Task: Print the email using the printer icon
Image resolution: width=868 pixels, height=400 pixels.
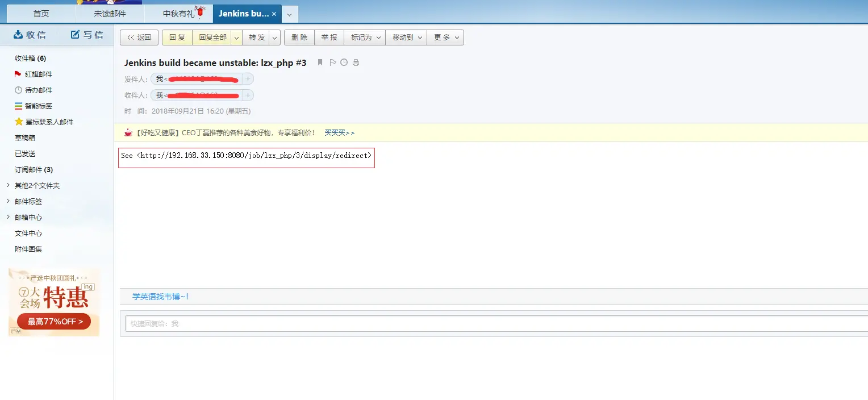Action: (356, 63)
